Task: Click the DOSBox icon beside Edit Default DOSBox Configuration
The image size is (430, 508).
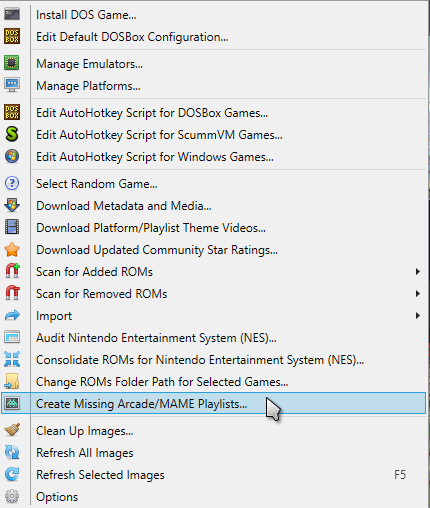Action: click(x=12, y=36)
